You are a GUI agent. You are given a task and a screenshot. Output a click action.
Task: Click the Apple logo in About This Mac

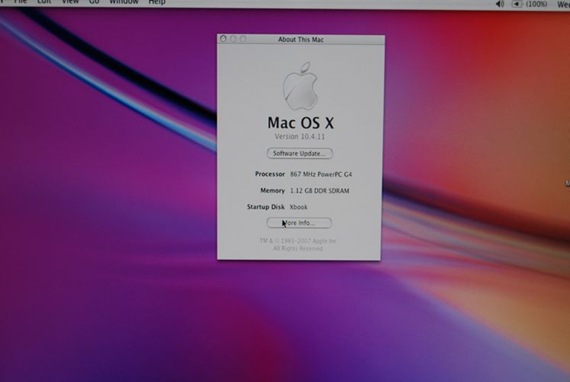301,86
